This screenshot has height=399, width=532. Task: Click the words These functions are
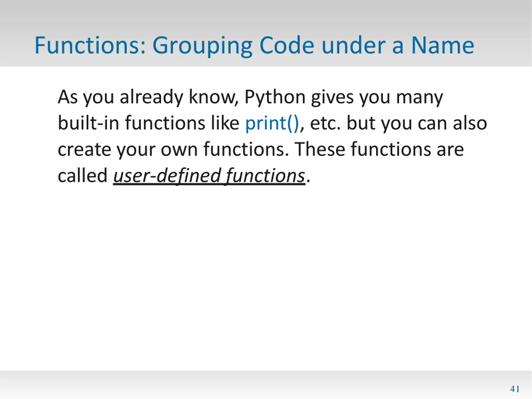point(379,149)
